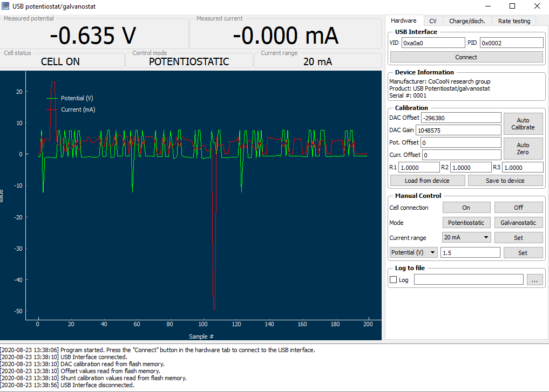549x392 pixels.
Task: Select the Rate testing tab
Action: pyautogui.click(x=514, y=21)
